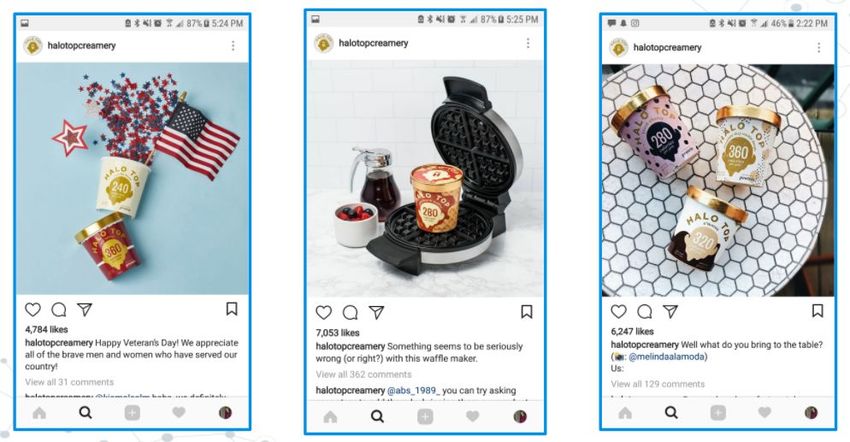Open three-dot menu on honeycomb table post
The width and height of the screenshot is (850, 442).
[819, 48]
